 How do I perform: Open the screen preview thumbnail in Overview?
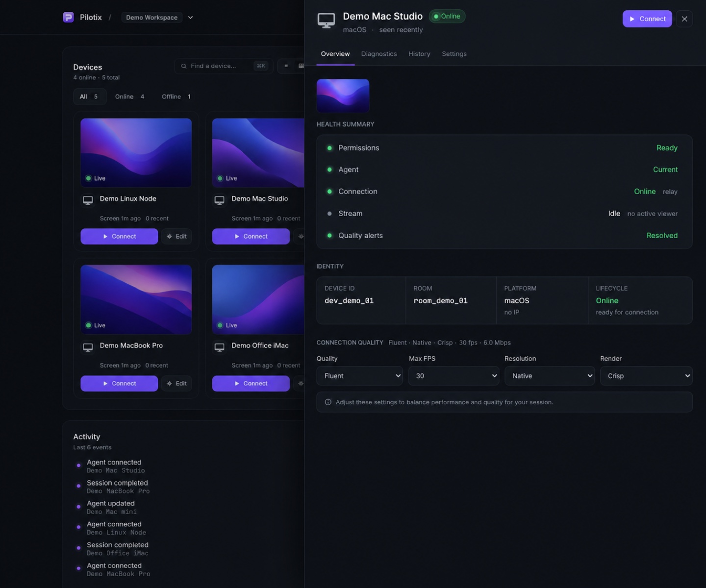(x=343, y=96)
